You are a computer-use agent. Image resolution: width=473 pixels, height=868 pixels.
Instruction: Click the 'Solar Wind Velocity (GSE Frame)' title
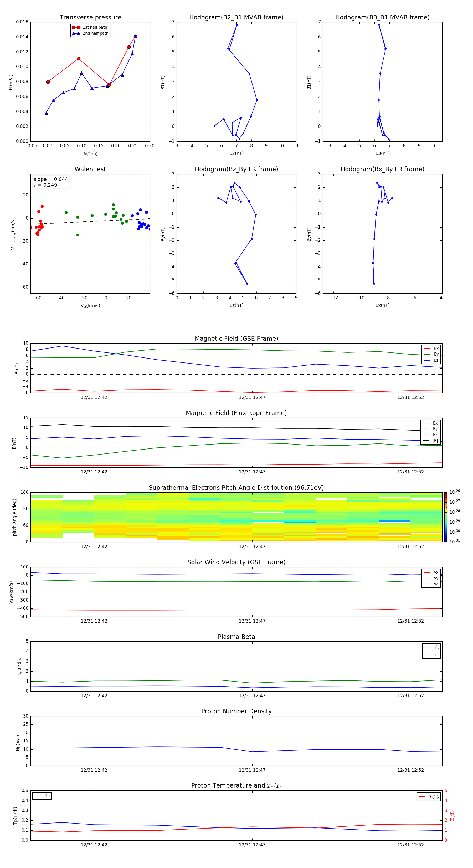(x=236, y=562)
